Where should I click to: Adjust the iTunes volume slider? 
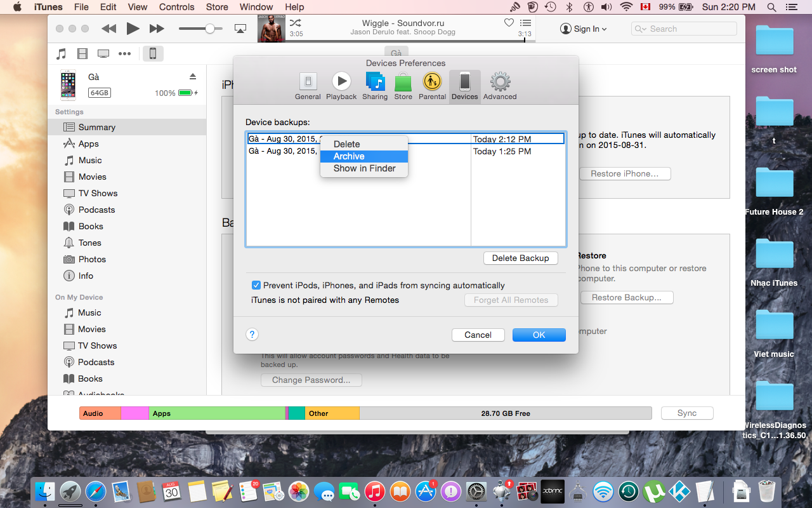(x=200, y=29)
